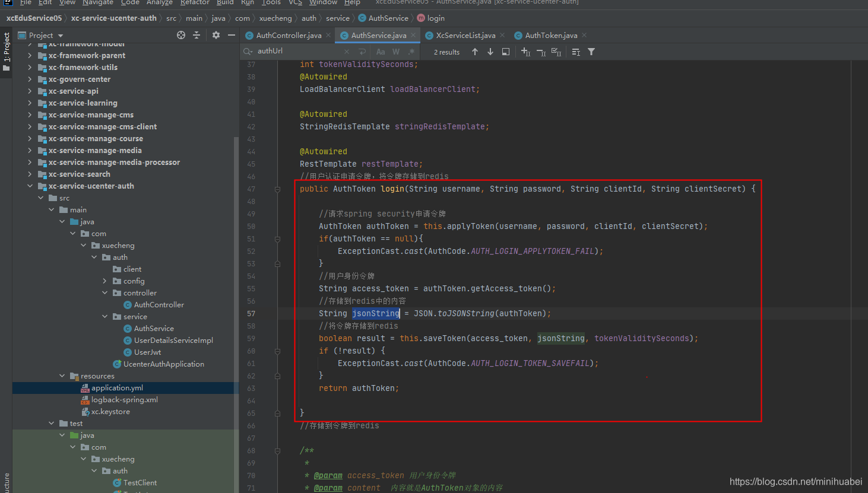Jump to previous search occurrence arrow
Image resolution: width=868 pixels, height=493 pixels.
point(475,52)
